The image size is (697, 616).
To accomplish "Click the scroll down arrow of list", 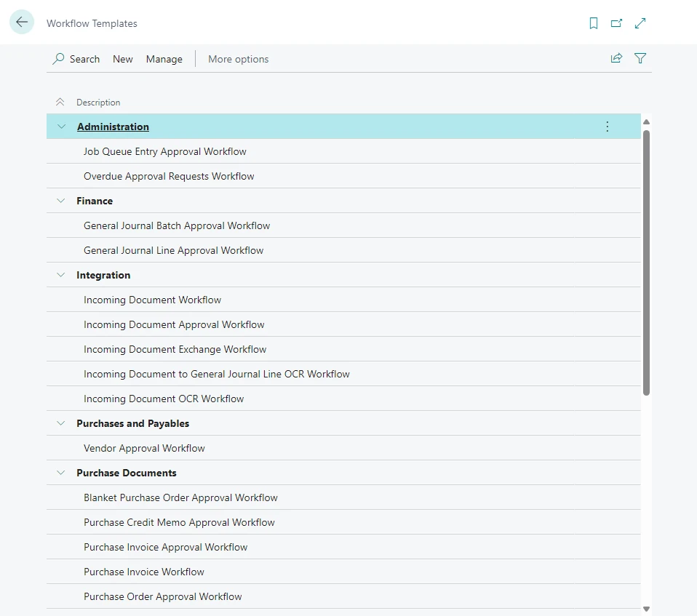I will coord(646,609).
